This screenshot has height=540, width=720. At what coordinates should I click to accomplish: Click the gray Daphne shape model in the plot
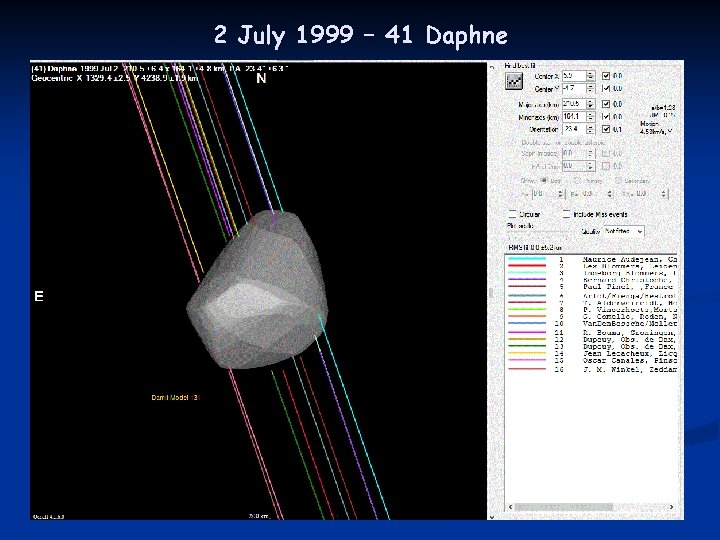pos(257,290)
